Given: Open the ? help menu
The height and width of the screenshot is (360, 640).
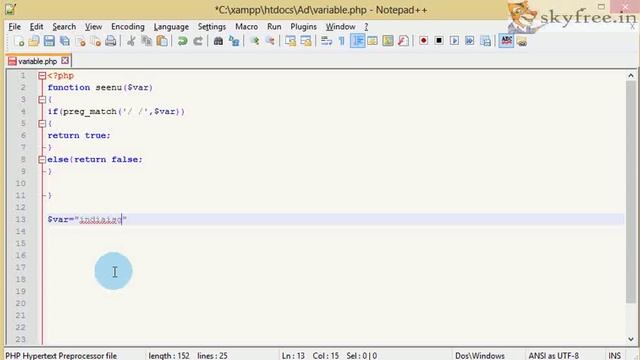Looking at the screenshot, I should click(366, 27).
